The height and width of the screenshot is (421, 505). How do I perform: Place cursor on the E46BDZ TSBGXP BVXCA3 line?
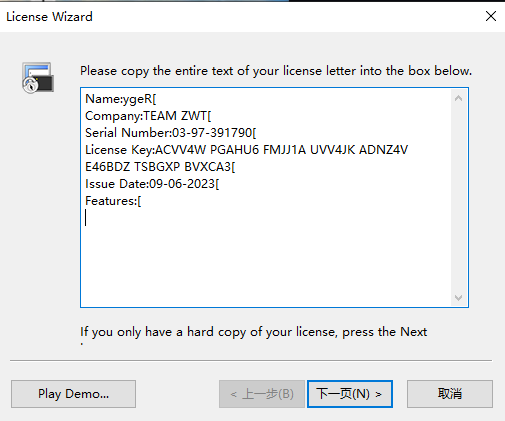(x=160, y=167)
